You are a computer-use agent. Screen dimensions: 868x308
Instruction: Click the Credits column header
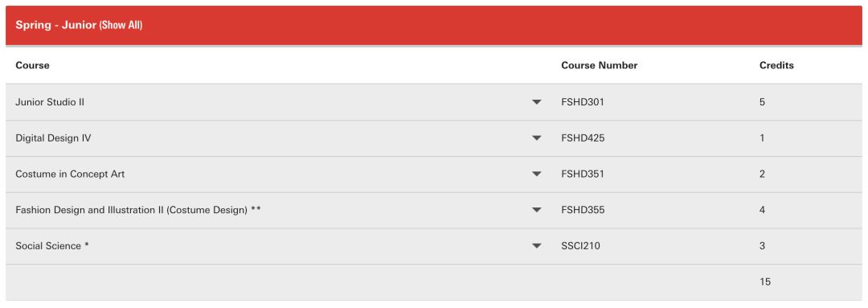(776, 65)
